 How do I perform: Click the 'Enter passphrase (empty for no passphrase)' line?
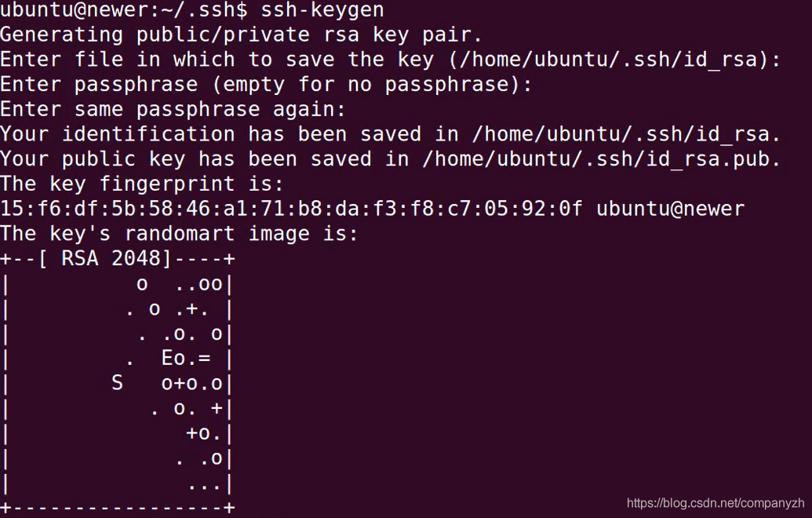click(266, 85)
